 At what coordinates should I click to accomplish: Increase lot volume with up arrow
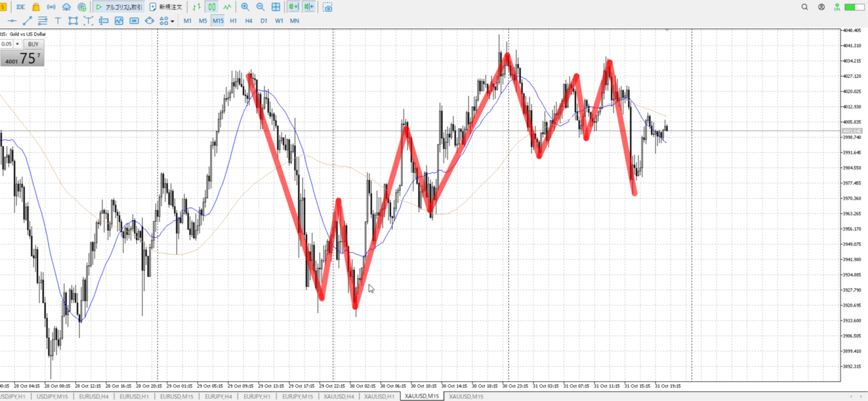click(18, 44)
